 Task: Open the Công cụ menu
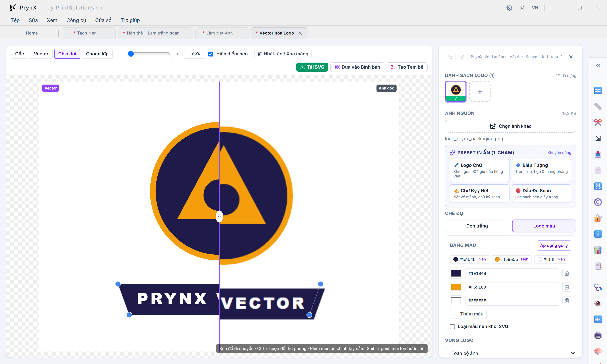click(76, 20)
